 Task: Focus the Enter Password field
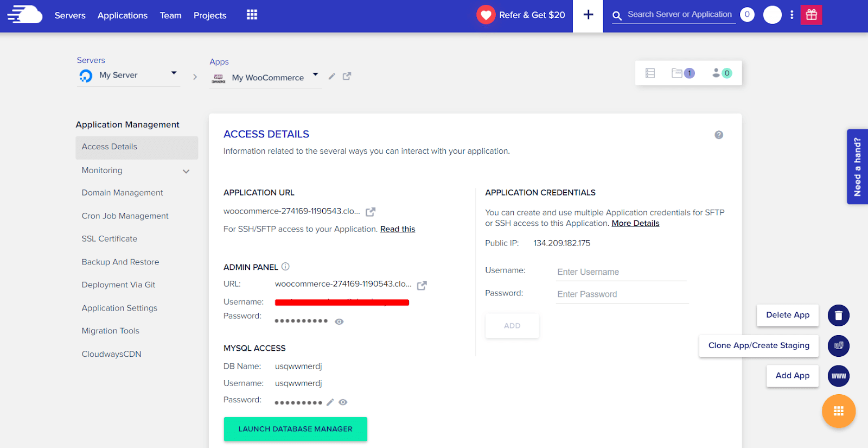622,294
